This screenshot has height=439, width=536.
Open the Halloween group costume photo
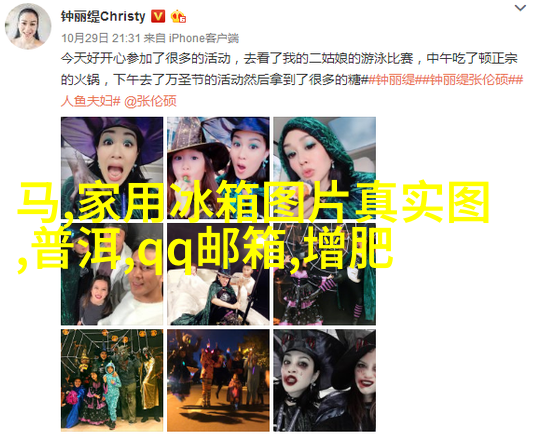(112, 380)
